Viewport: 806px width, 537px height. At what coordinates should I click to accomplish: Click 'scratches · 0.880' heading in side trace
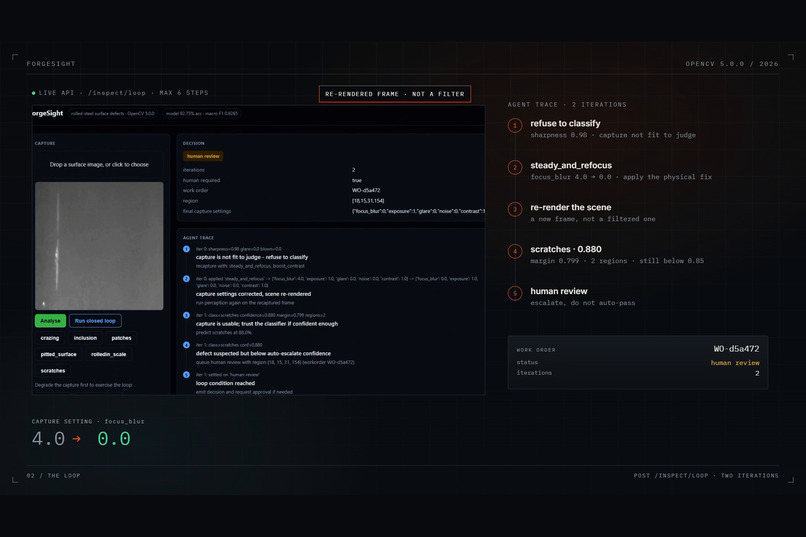click(x=566, y=249)
